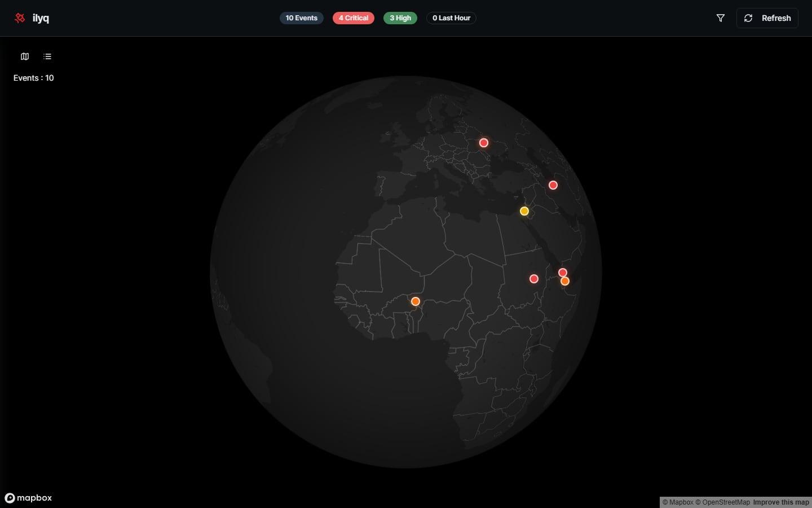Click the red marker near Iran
This screenshot has width=812, height=508.
pyautogui.click(x=553, y=185)
